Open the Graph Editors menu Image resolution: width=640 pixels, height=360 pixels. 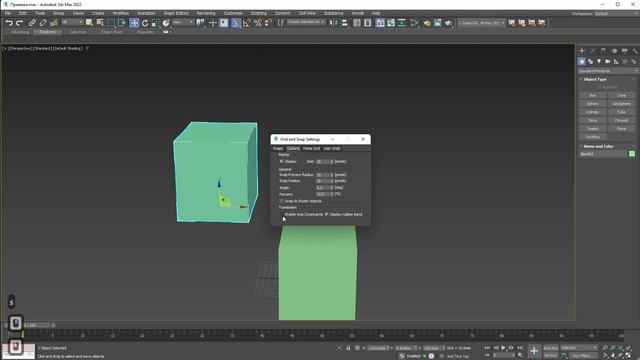(x=176, y=13)
